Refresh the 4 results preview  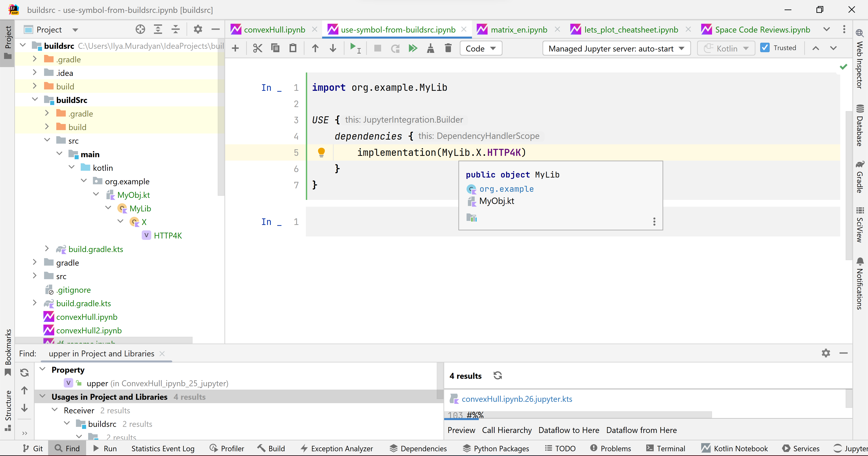point(497,376)
